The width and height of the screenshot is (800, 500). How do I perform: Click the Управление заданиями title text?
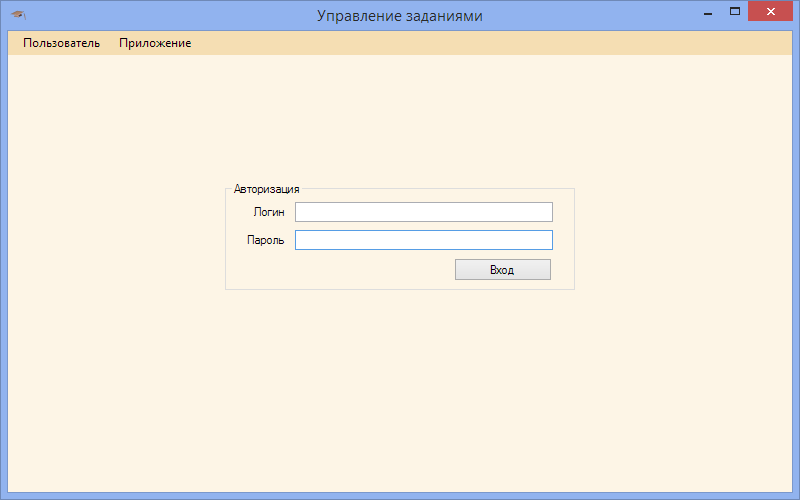pyautogui.click(x=399, y=16)
